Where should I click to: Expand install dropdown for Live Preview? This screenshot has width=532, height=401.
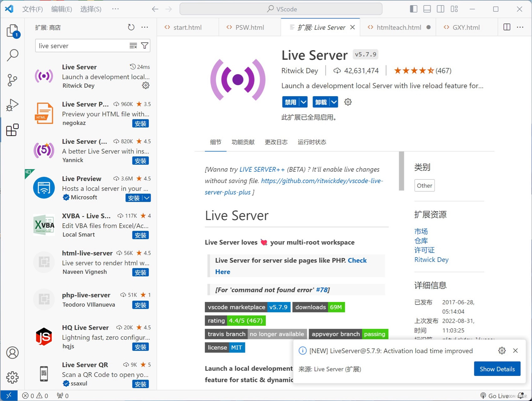pyautogui.click(x=147, y=198)
